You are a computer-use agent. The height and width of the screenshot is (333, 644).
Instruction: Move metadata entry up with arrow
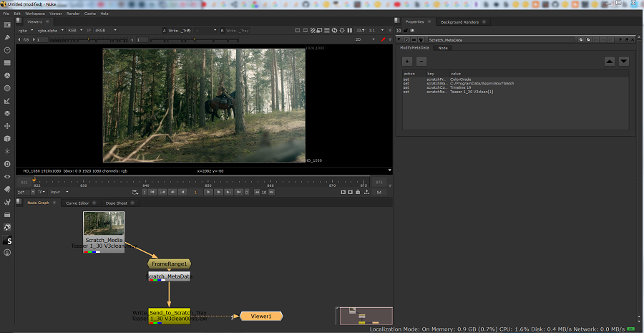[x=610, y=62]
